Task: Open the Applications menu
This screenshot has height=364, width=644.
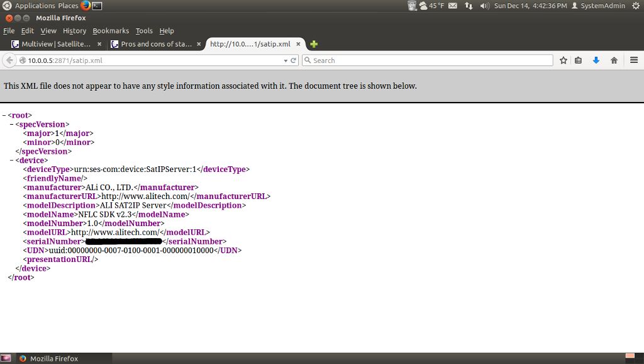Action: [x=35, y=6]
